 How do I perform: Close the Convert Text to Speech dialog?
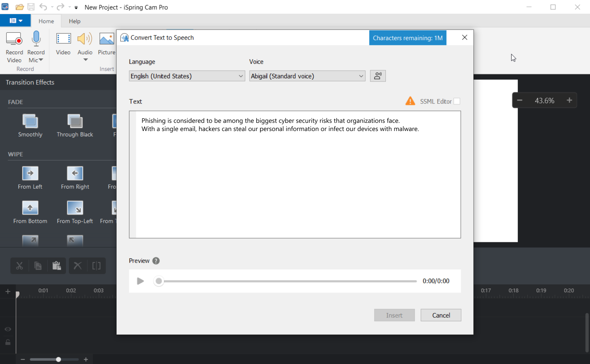pos(464,37)
